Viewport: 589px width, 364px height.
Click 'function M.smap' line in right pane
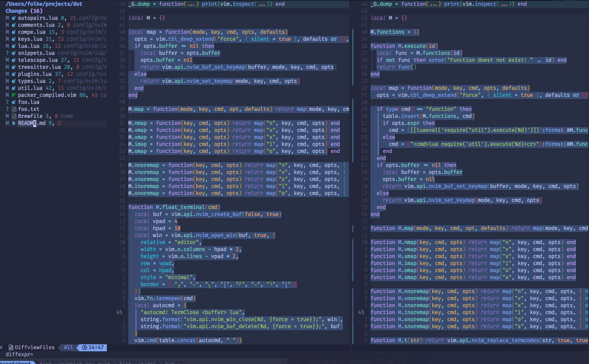pos(473,277)
